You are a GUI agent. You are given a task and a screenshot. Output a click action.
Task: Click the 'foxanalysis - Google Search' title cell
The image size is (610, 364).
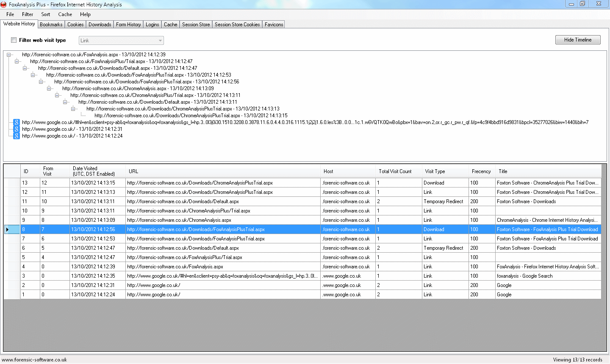point(548,276)
